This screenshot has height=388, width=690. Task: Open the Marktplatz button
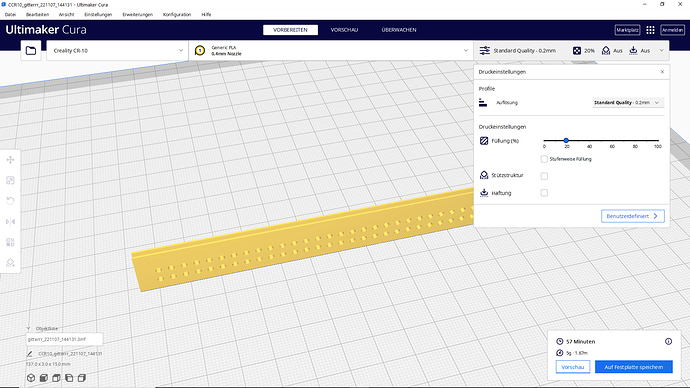627,30
